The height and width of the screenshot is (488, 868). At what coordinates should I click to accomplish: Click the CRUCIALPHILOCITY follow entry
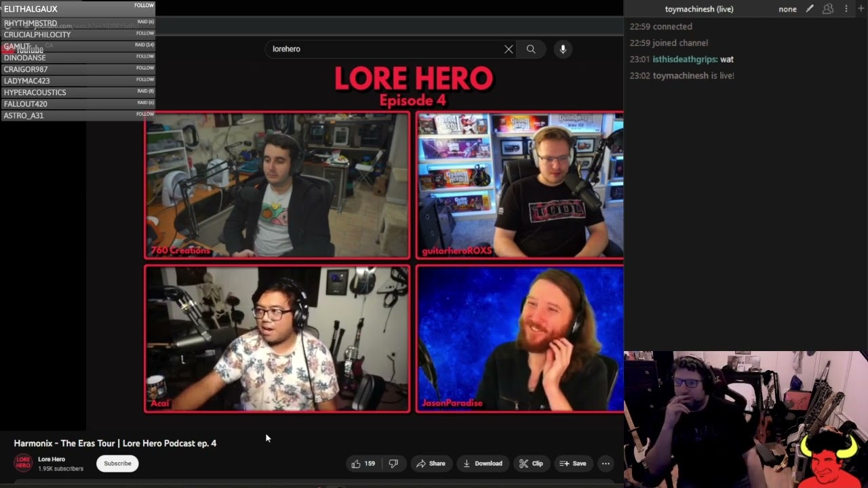(x=78, y=35)
